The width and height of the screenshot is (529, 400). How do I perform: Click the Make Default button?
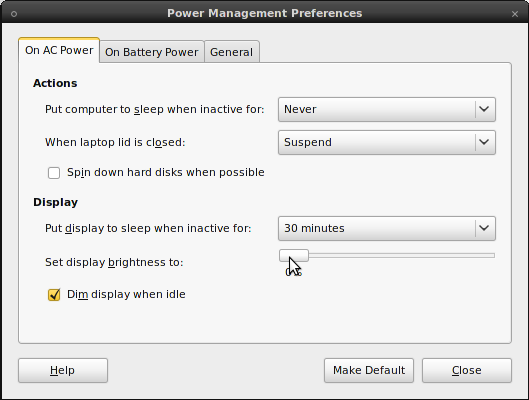(x=369, y=370)
